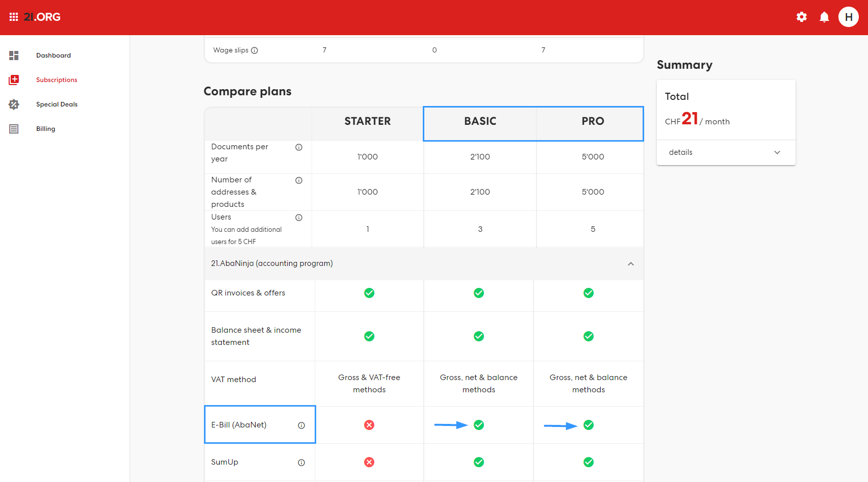Click the 21.ORG logo
The image size is (868, 482).
click(42, 17)
